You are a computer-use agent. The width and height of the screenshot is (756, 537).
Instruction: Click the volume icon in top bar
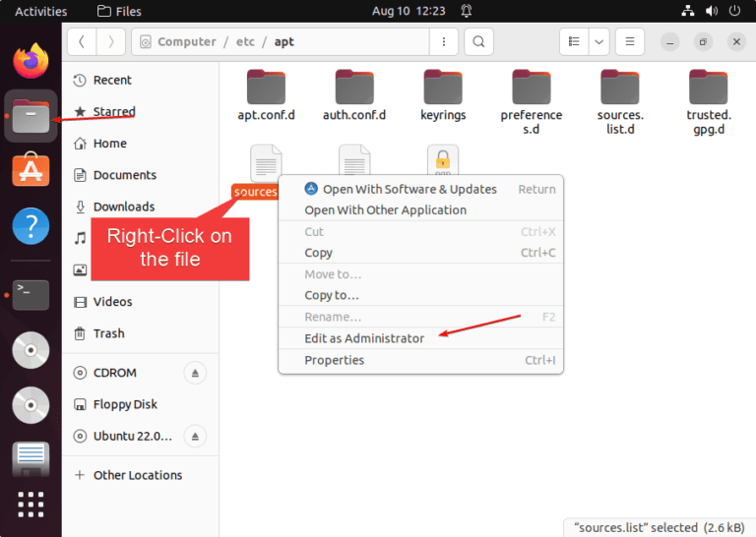712,11
